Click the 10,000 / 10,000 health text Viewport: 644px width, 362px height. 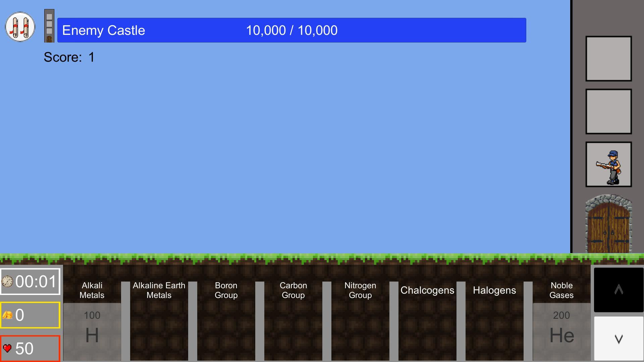point(292,31)
